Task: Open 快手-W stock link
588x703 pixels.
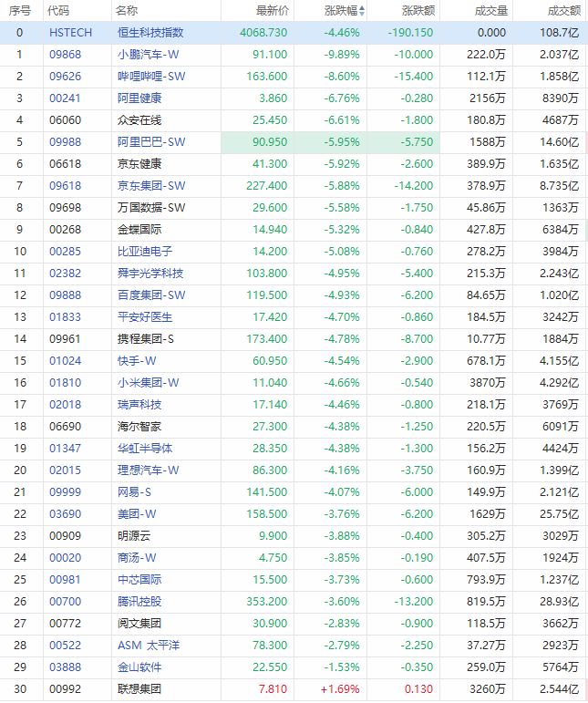Action: (x=137, y=361)
